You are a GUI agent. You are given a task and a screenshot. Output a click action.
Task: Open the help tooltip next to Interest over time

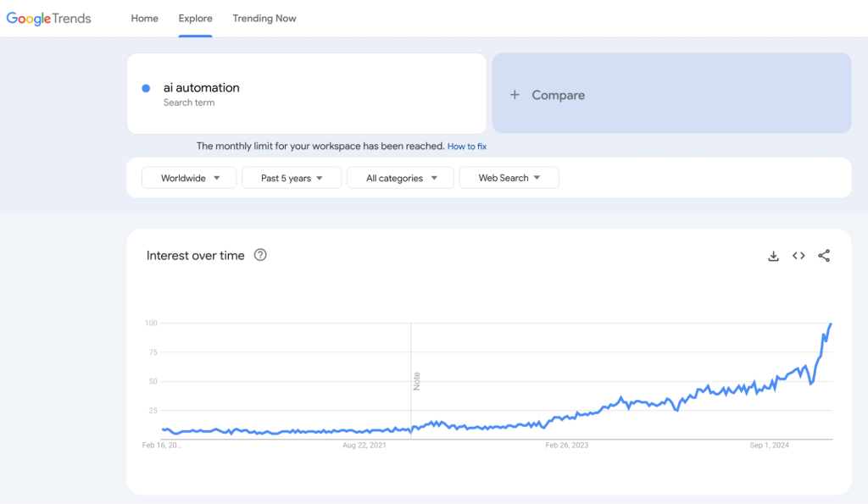[x=260, y=254]
